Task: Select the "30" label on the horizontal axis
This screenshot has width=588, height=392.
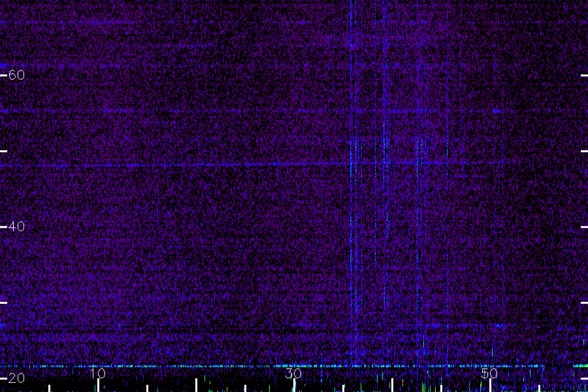Action: [x=293, y=373]
